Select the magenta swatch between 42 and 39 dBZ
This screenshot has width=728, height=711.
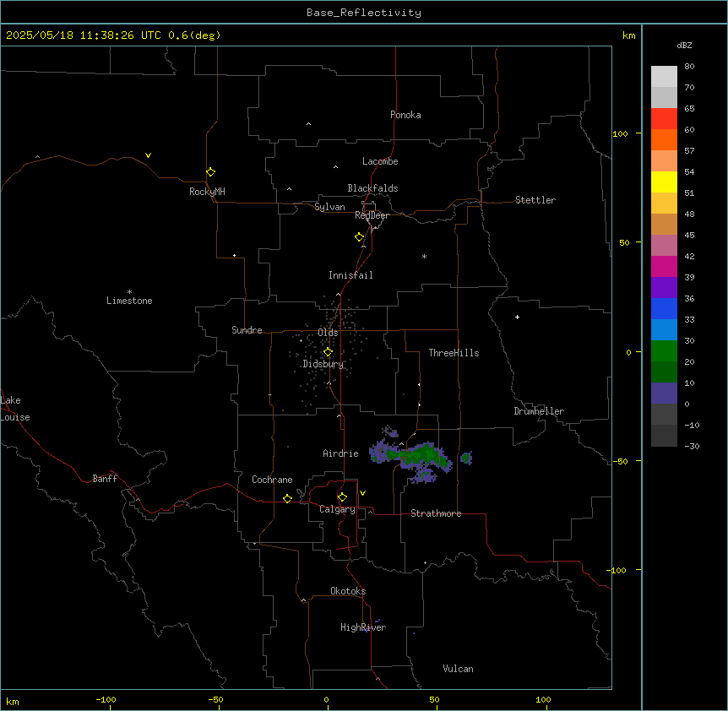click(x=664, y=267)
